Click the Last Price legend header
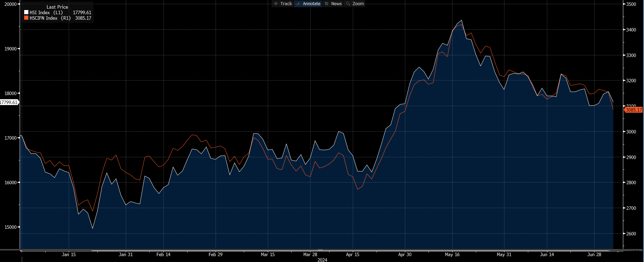 pyautogui.click(x=57, y=7)
